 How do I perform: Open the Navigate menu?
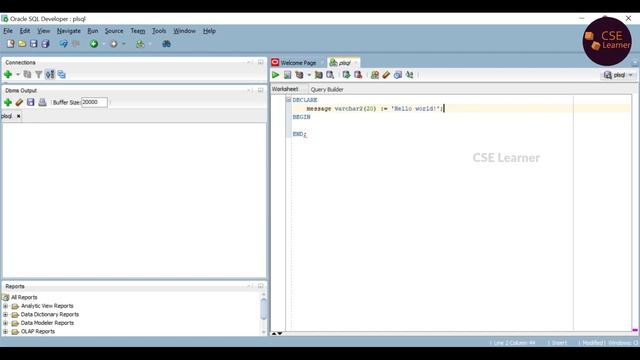coord(69,31)
